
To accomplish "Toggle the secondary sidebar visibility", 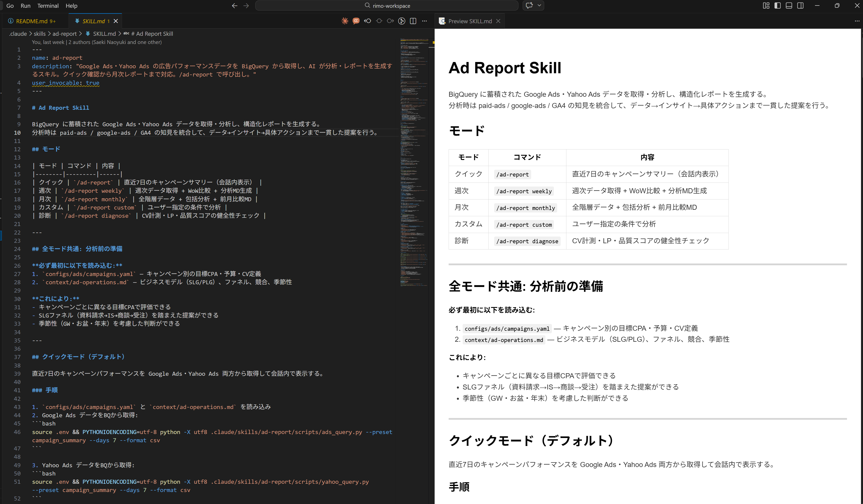I will [x=800, y=5].
